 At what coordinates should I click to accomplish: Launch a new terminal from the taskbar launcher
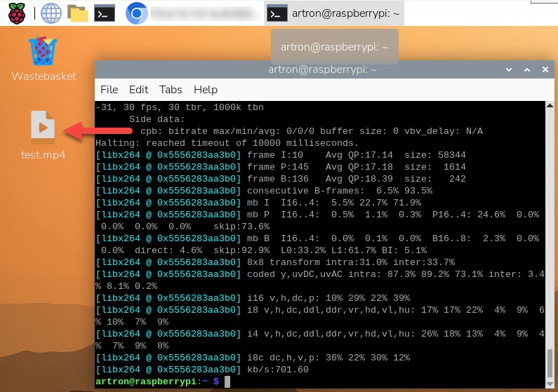(105, 13)
